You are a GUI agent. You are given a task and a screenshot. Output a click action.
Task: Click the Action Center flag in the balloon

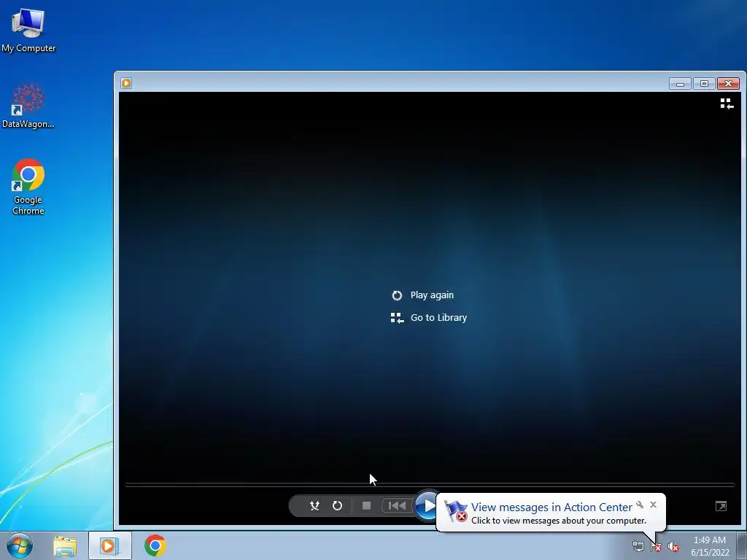(x=455, y=511)
